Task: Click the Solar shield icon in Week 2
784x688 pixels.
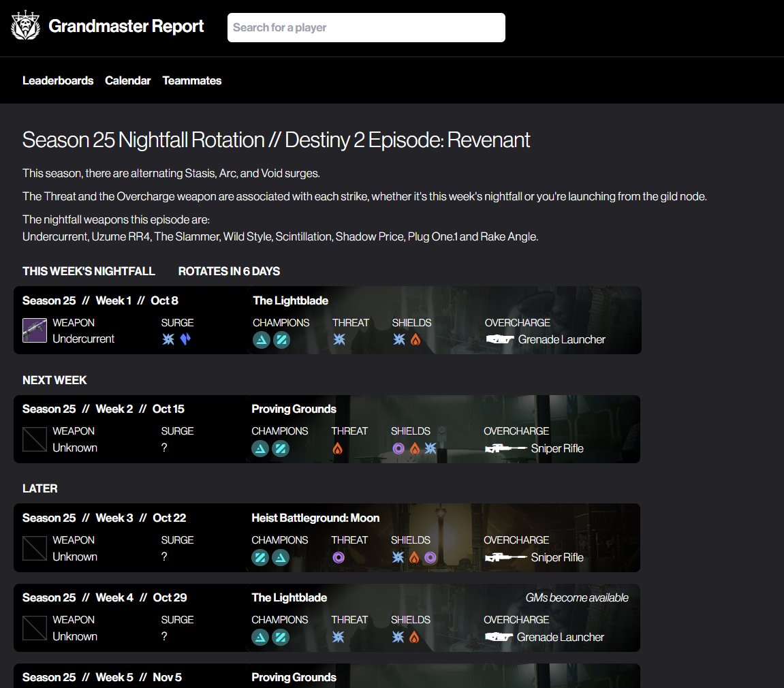Action: point(415,448)
